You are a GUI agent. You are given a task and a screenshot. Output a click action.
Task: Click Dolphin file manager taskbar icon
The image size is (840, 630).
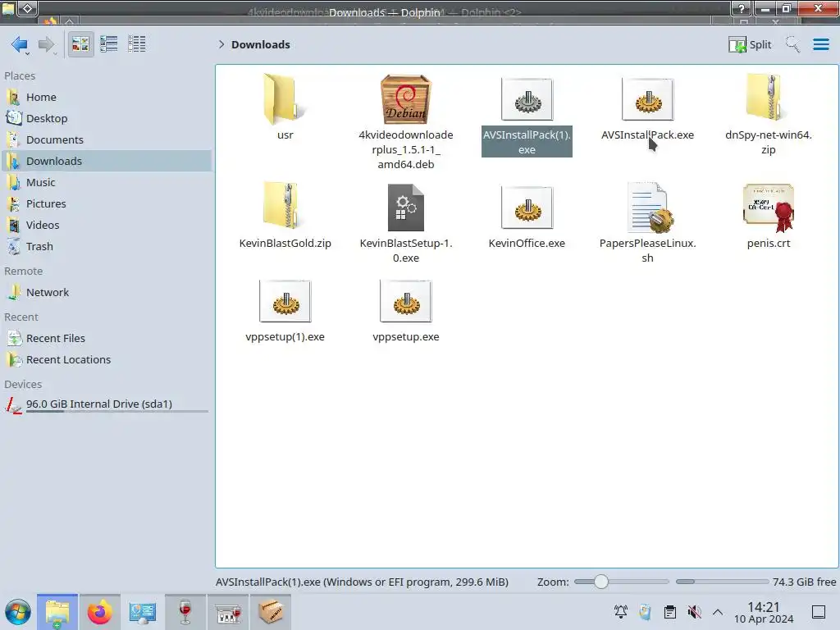(x=57, y=612)
